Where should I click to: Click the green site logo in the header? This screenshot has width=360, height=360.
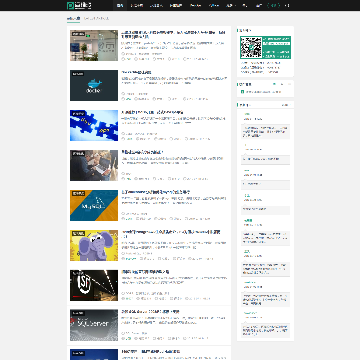click(79, 5)
